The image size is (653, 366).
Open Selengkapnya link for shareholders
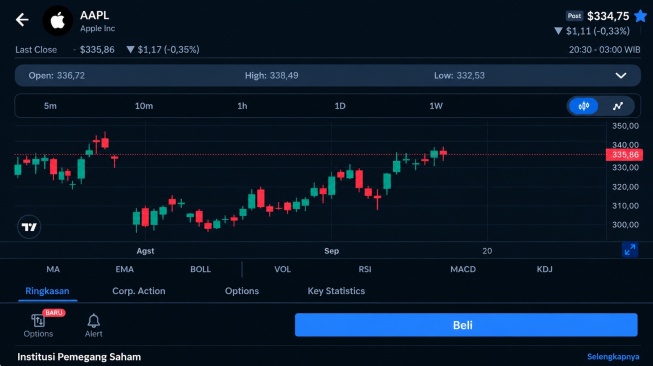[x=613, y=357]
